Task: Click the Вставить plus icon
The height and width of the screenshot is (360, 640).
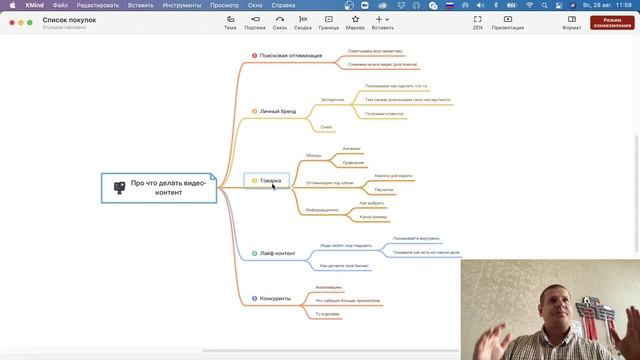Action: tap(379, 19)
